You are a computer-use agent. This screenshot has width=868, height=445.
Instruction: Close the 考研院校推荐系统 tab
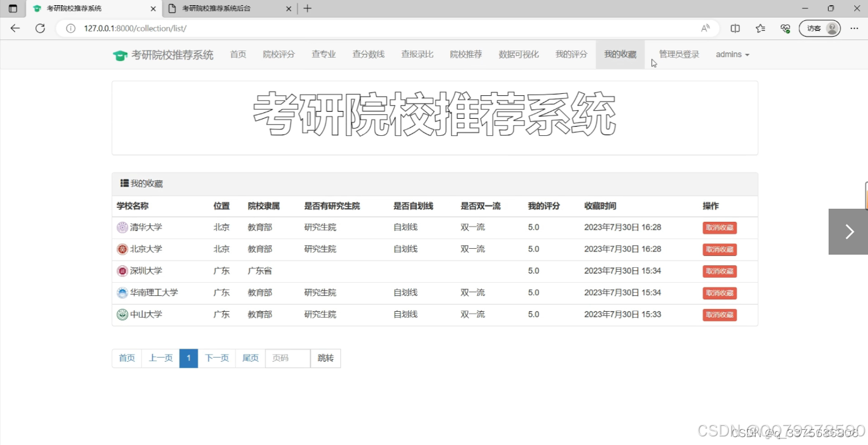coord(154,9)
